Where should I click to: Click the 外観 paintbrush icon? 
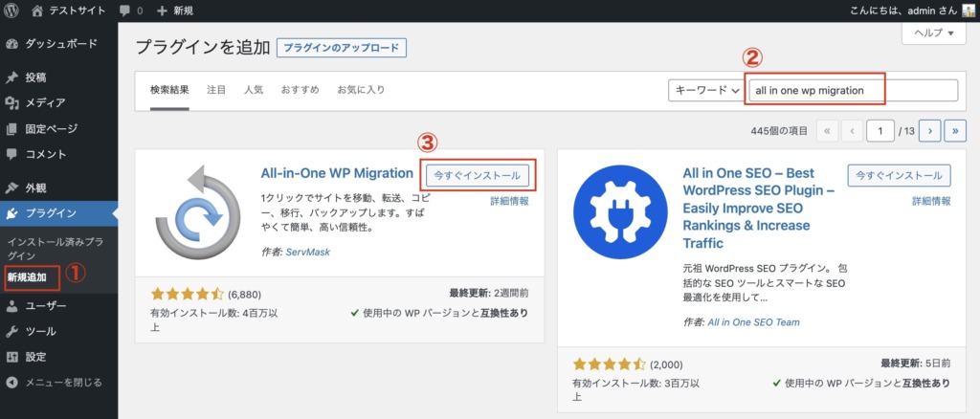click(x=11, y=187)
